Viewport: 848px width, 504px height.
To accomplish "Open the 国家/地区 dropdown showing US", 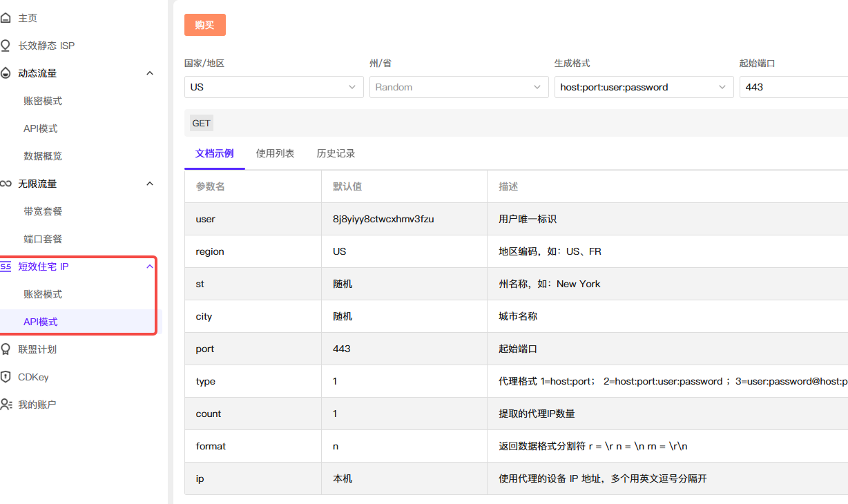I will [273, 87].
